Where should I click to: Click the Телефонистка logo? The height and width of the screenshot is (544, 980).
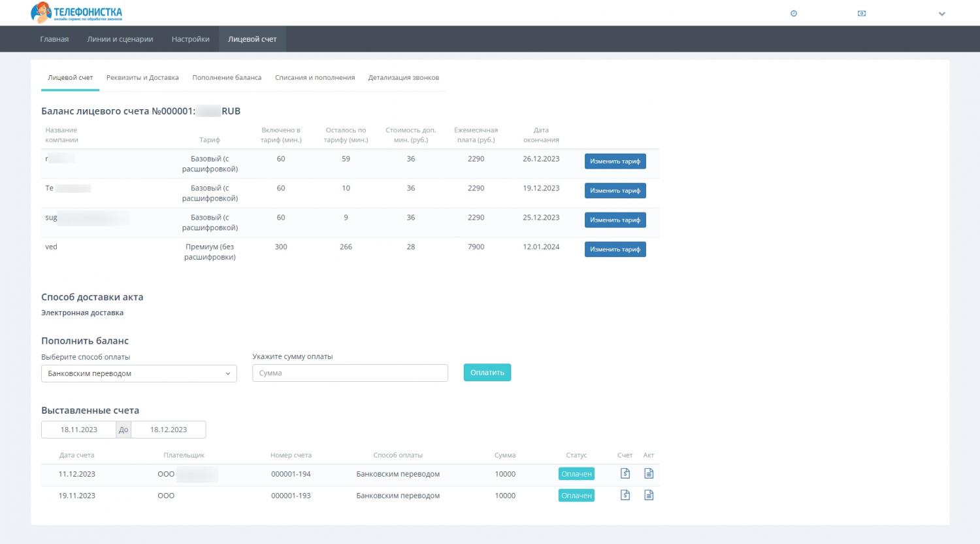tap(76, 13)
